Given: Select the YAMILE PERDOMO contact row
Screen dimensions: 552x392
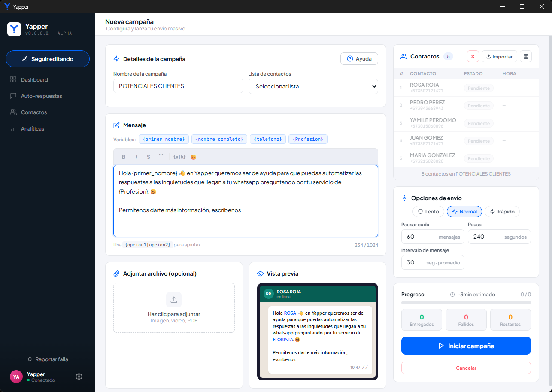Looking at the screenshot, I should click(466, 123).
